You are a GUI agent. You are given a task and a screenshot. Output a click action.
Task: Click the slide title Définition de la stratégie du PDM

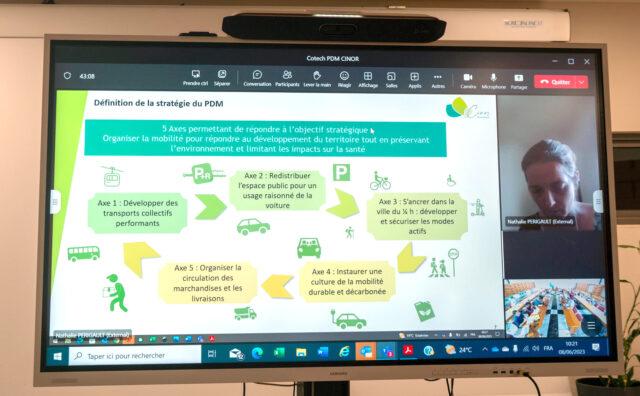click(x=159, y=103)
